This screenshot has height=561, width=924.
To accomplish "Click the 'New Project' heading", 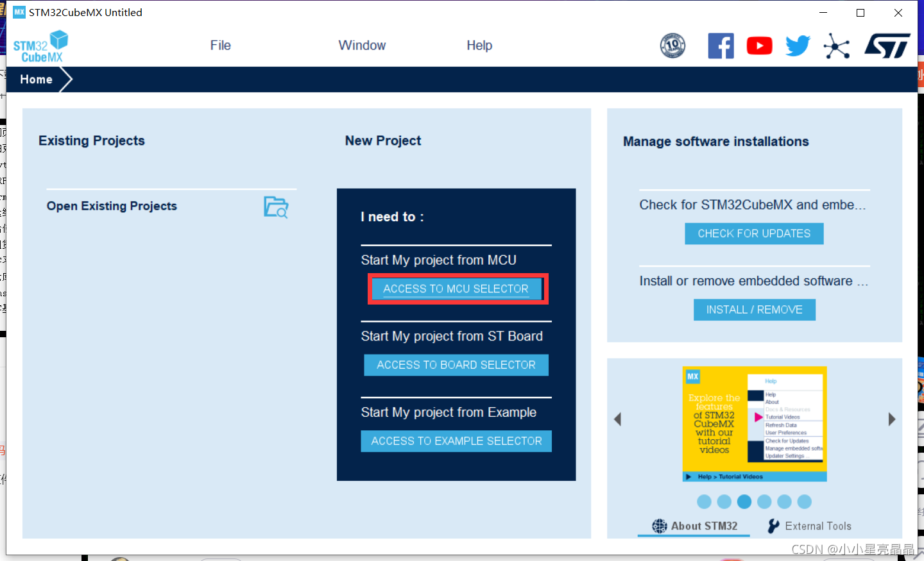I will 383,141.
